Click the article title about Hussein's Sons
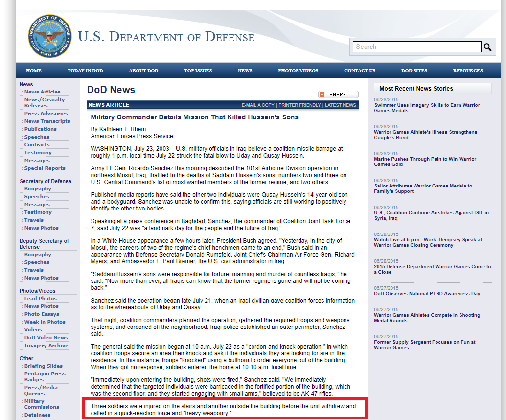The height and width of the screenshot is (420, 506). [195, 117]
